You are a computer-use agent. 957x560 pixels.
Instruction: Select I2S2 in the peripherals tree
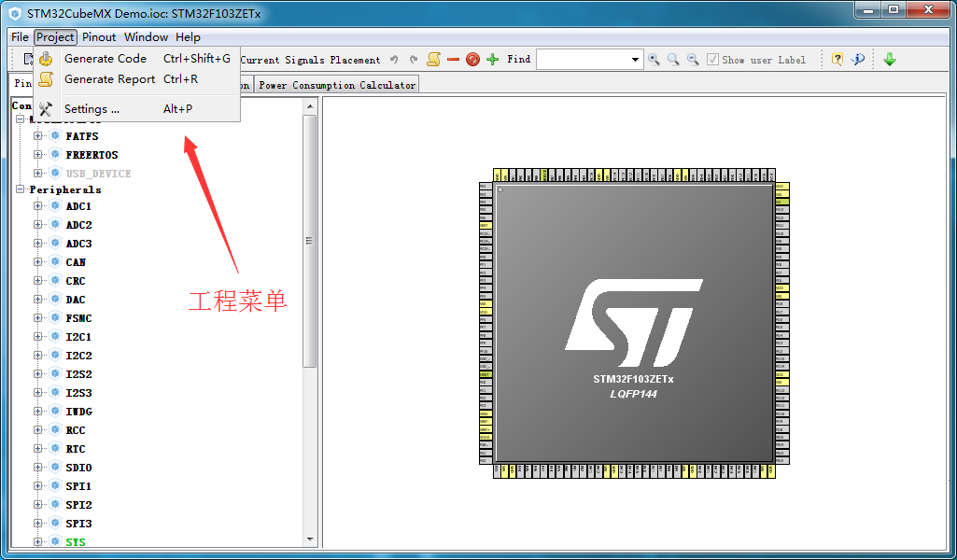click(78, 374)
